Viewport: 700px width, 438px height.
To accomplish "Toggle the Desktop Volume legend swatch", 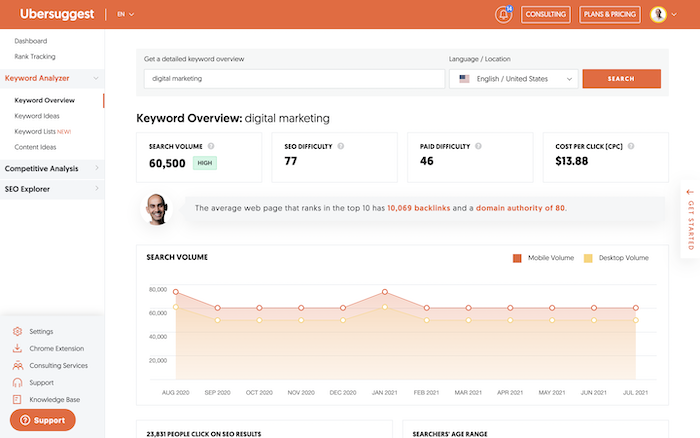I will click(x=588, y=258).
